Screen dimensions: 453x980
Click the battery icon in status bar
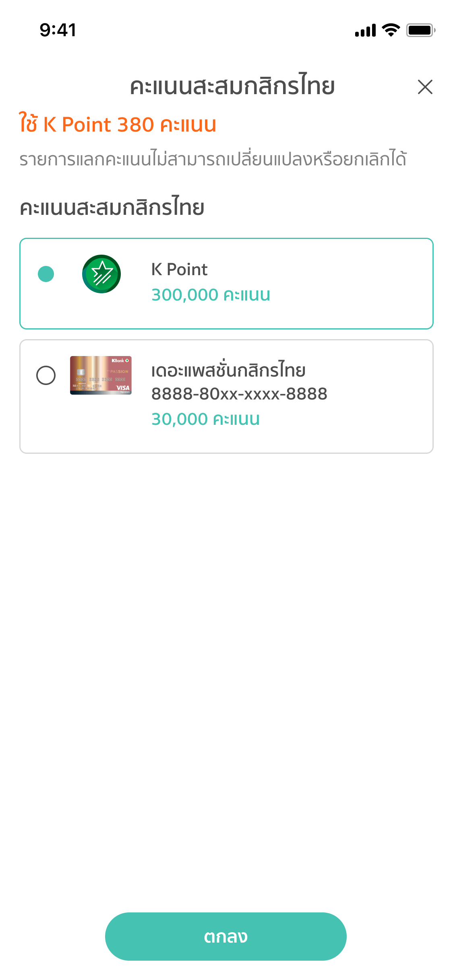[x=420, y=30]
